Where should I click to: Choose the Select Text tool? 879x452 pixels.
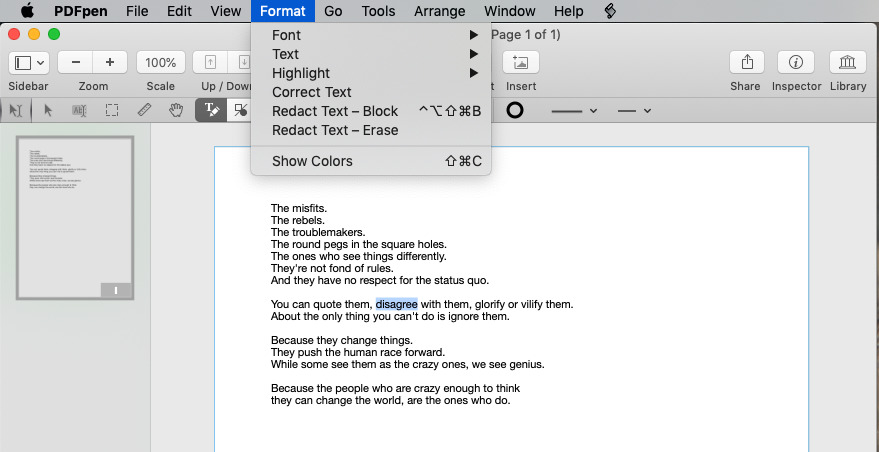click(x=80, y=110)
